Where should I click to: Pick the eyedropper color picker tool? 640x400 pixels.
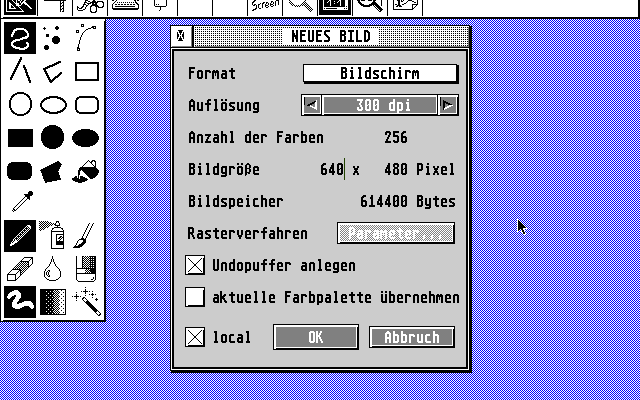[x=20, y=201]
